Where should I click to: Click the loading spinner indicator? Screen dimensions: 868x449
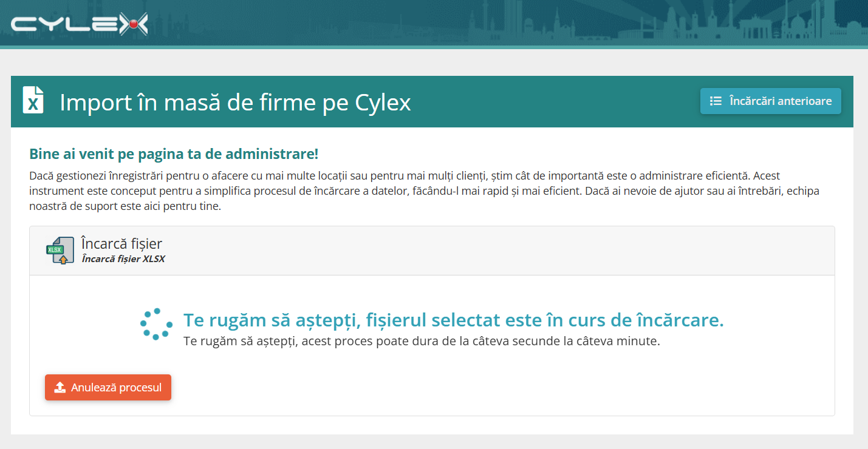point(156,323)
